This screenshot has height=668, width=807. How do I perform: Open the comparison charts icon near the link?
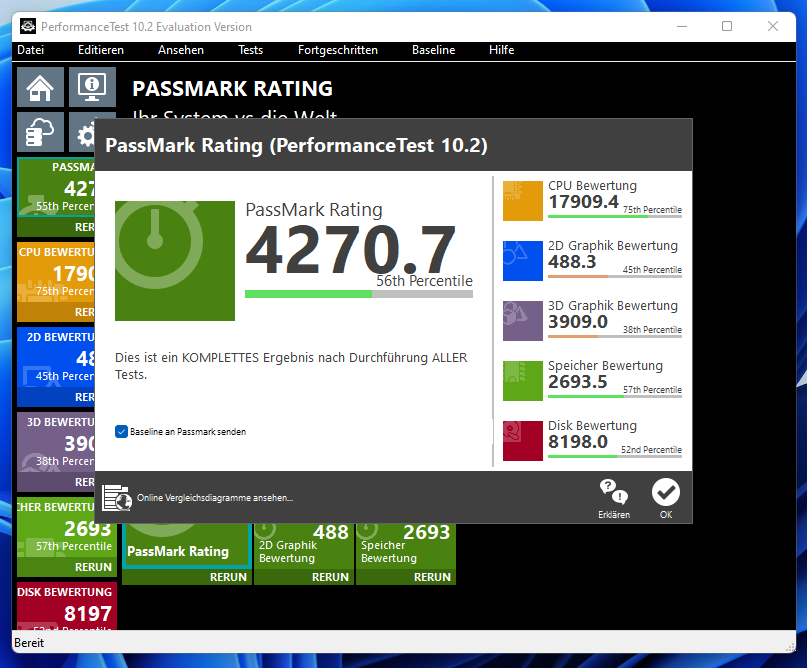tap(116, 497)
